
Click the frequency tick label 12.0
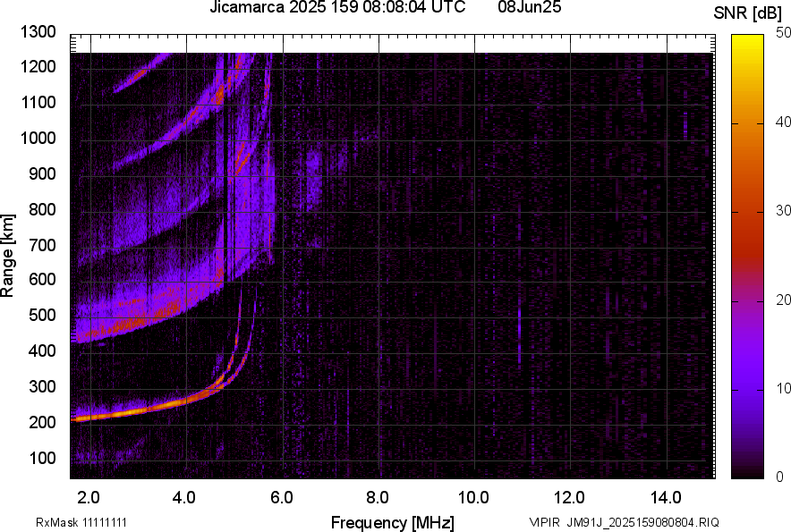tap(570, 498)
